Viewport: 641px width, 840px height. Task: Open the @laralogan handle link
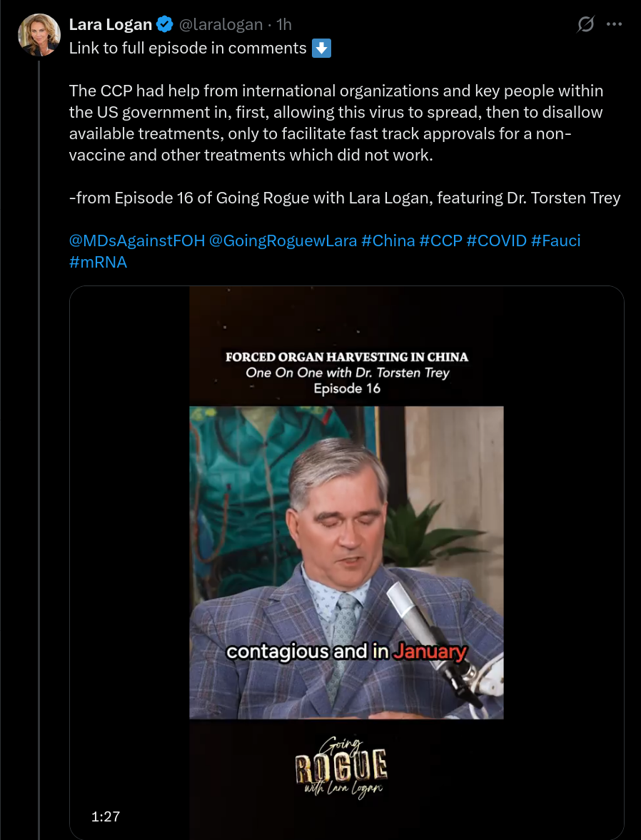[221, 24]
